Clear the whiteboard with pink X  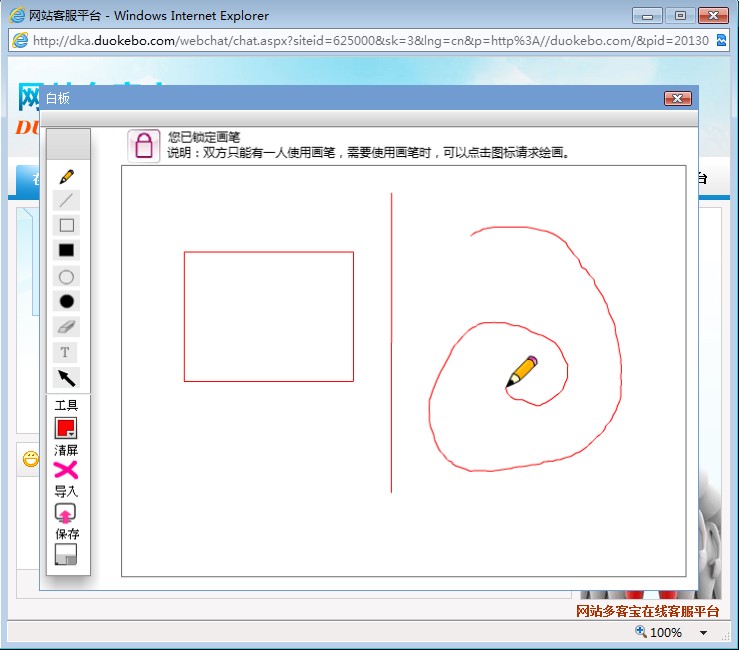[x=66, y=470]
